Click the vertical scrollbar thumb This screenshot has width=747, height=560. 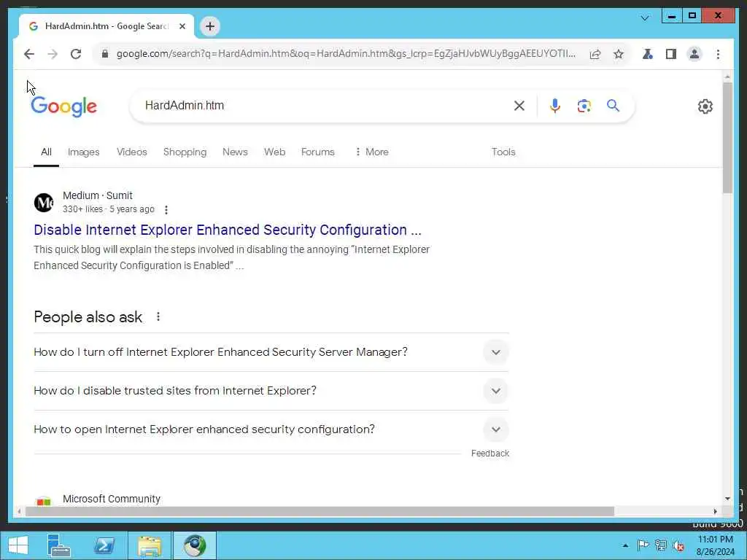click(727, 138)
